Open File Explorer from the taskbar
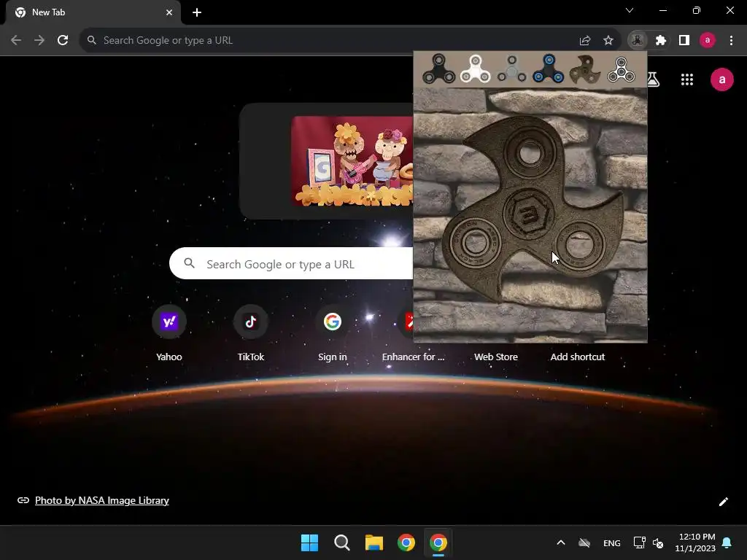This screenshot has height=560, width=747. coord(374,542)
